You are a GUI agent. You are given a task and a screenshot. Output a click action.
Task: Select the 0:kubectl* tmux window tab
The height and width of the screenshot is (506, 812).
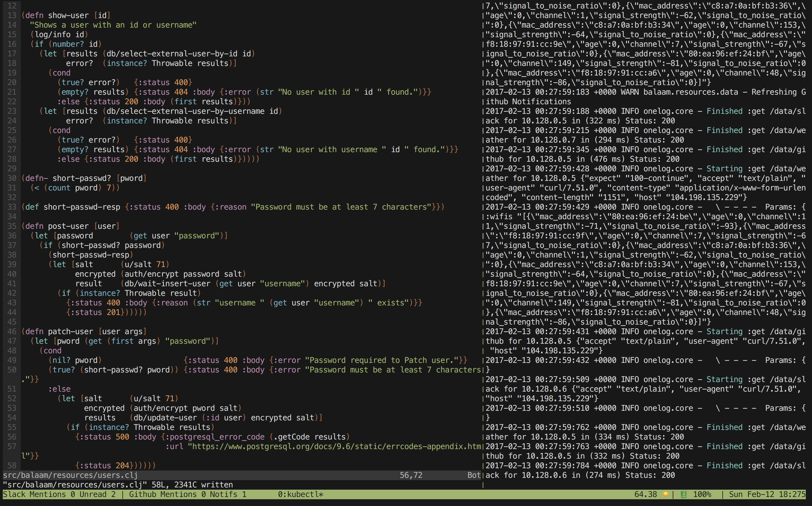[x=301, y=494]
